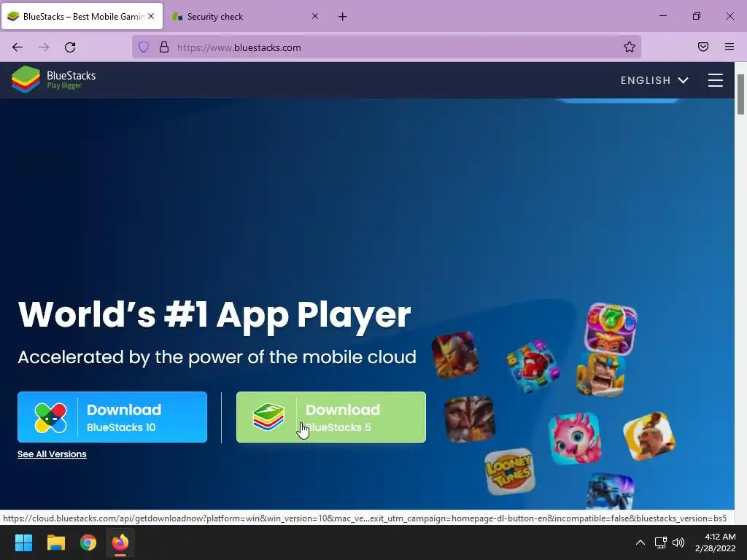Click the BlueStacks Play Bigger logo
The height and width of the screenshot is (560, 747).
pos(53,79)
